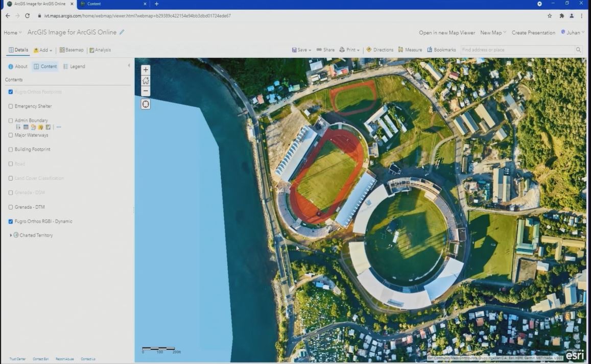
Task: Click Create Presentation
Action: coord(533,33)
